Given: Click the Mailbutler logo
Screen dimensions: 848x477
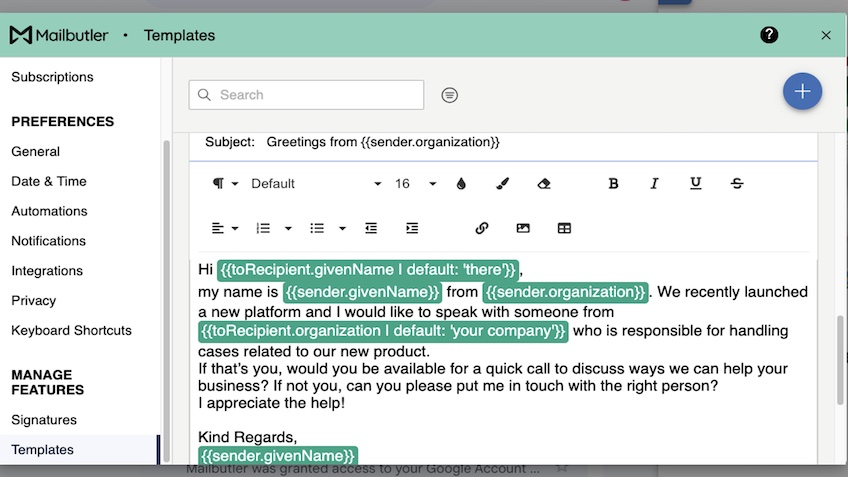Looking at the screenshot, I should point(58,35).
